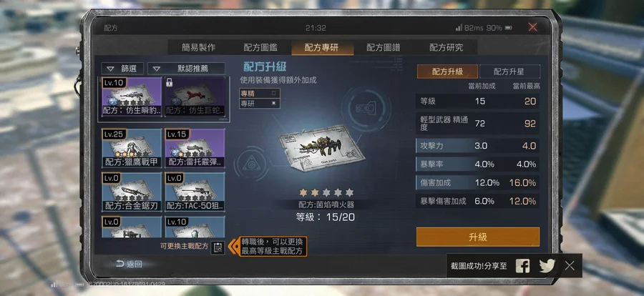Share screenshot via Twitter icon

(547, 266)
